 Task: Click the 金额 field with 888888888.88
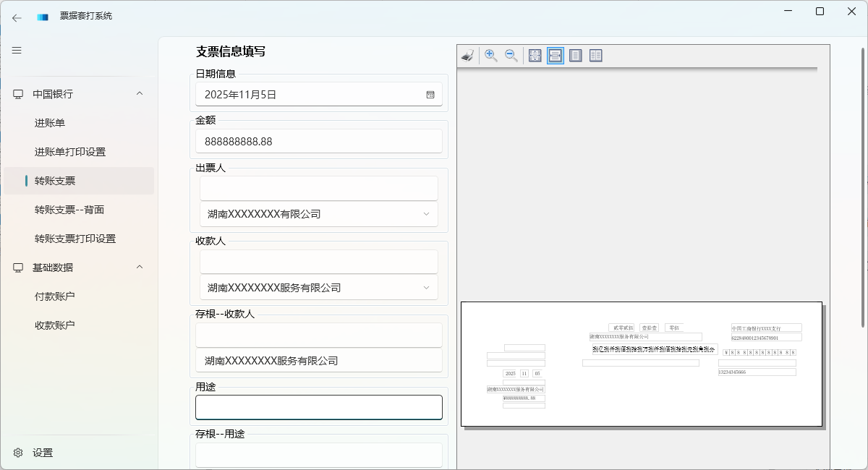coord(319,141)
